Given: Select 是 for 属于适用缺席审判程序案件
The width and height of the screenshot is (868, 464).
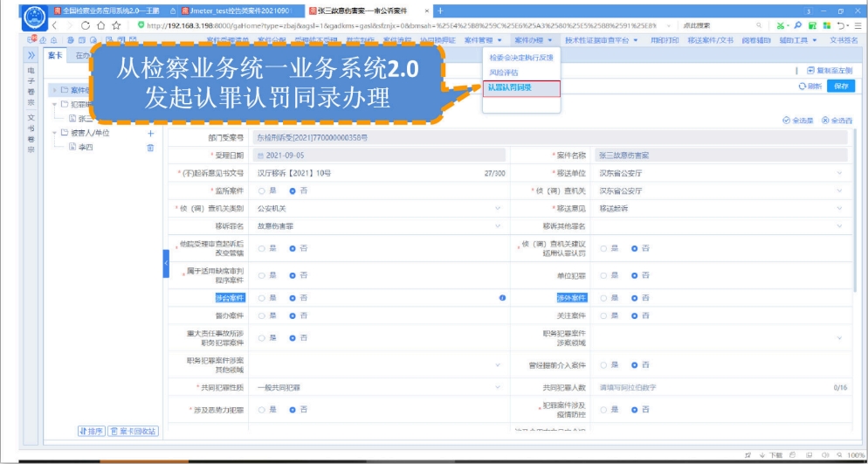Looking at the screenshot, I should pyautogui.click(x=262, y=275).
